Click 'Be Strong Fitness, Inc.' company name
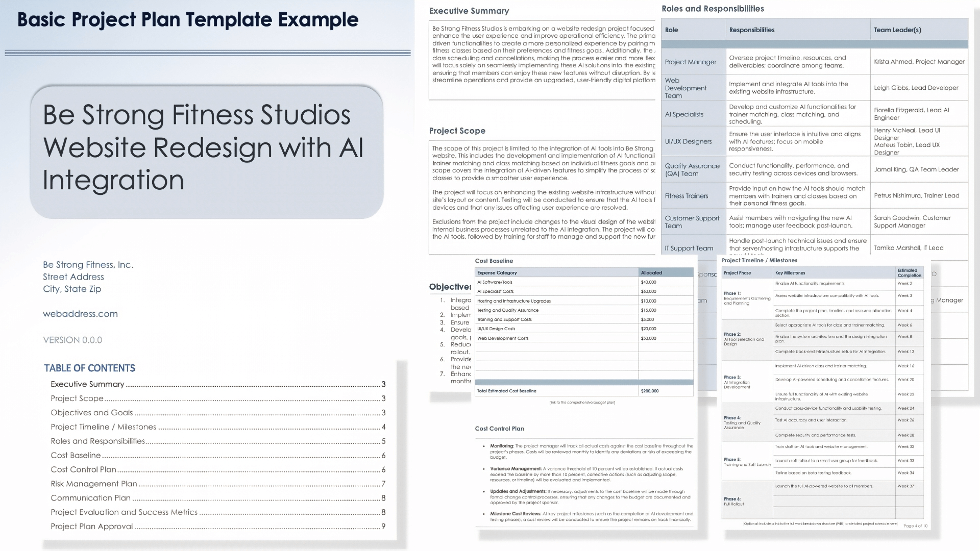Screen dimensions: 980x551 pyautogui.click(x=88, y=265)
